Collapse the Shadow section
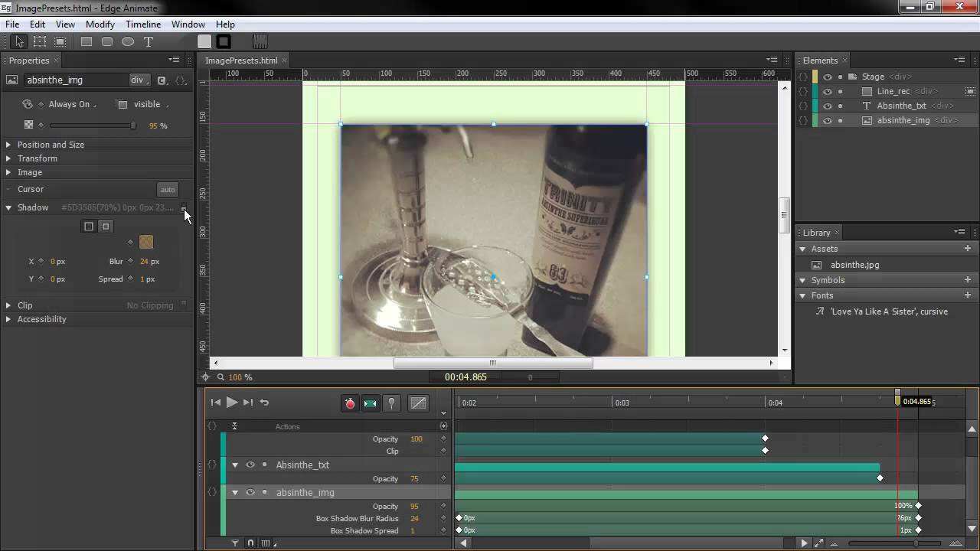Image resolution: width=980 pixels, height=551 pixels. (x=8, y=207)
